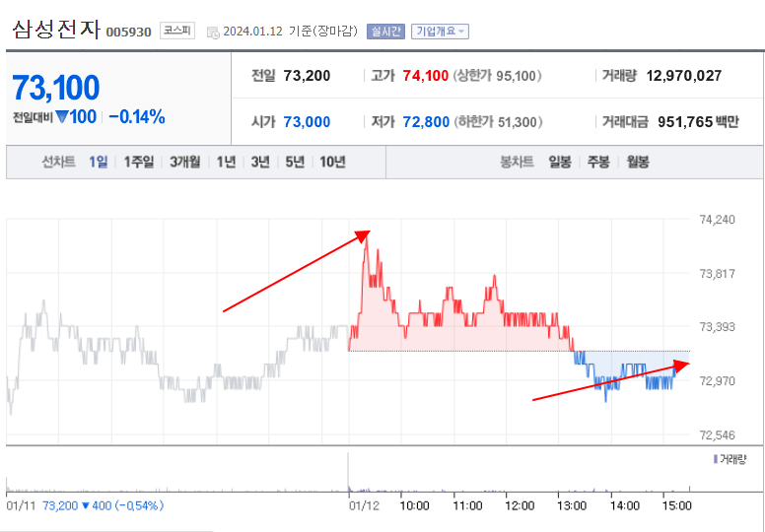Click the 15:00 time axis label
The image size is (765, 532).
[x=676, y=505]
